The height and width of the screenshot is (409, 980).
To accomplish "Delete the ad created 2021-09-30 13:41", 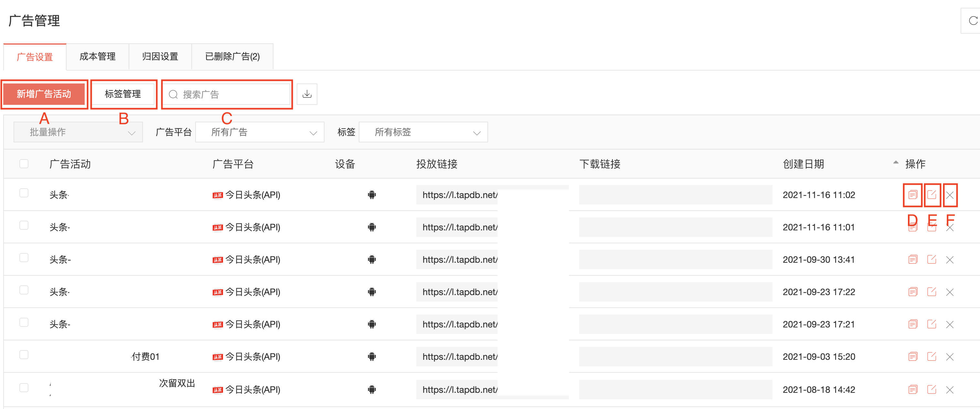I will (950, 260).
